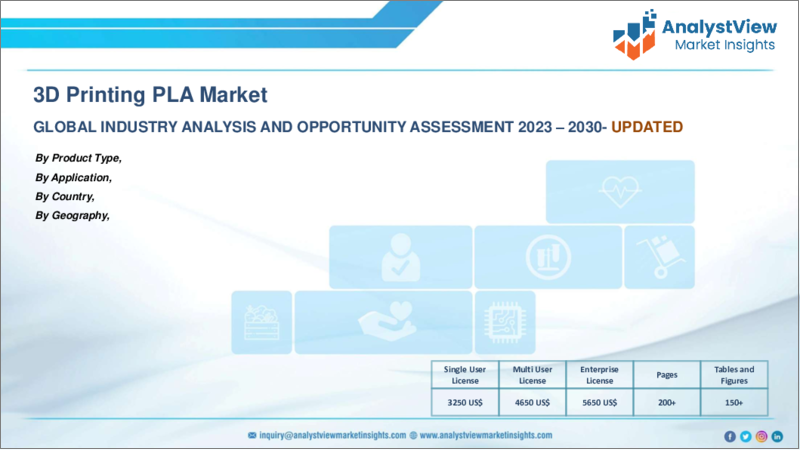Click the test tubes lab icon tile

pos(548,257)
